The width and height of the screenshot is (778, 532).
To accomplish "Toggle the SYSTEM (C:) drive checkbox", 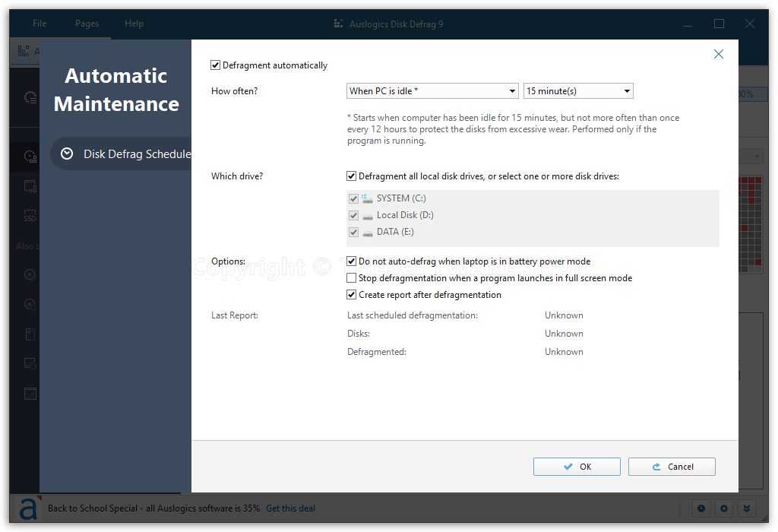I will [353, 198].
